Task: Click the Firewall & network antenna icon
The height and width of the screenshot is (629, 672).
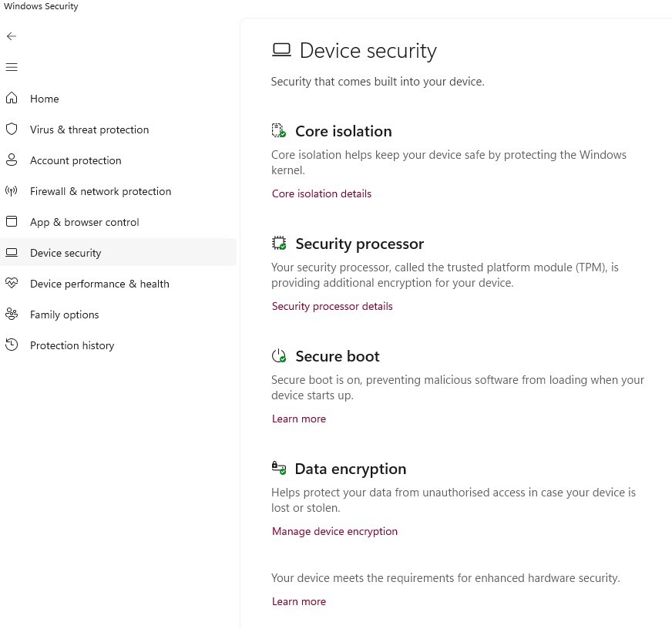Action: [12, 191]
